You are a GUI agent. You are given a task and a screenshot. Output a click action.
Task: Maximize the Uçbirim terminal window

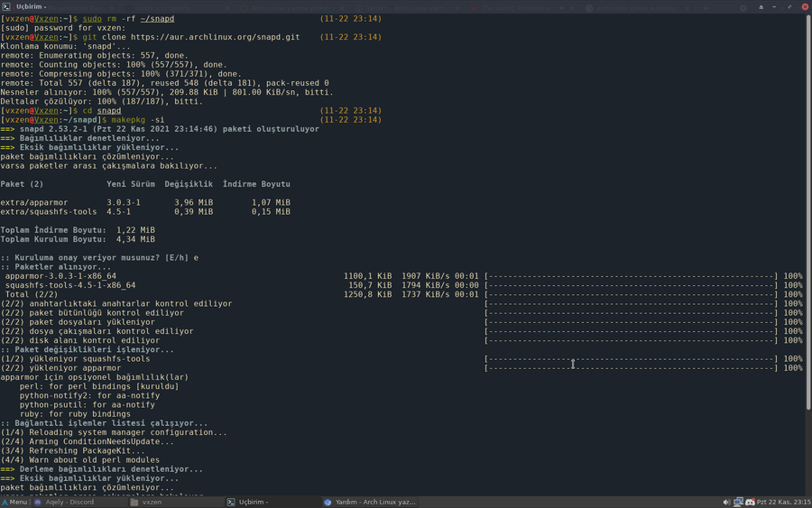(x=789, y=6)
